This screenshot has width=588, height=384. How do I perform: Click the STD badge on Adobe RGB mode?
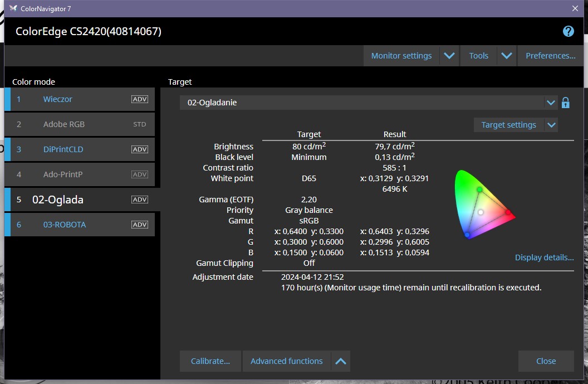click(x=139, y=124)
